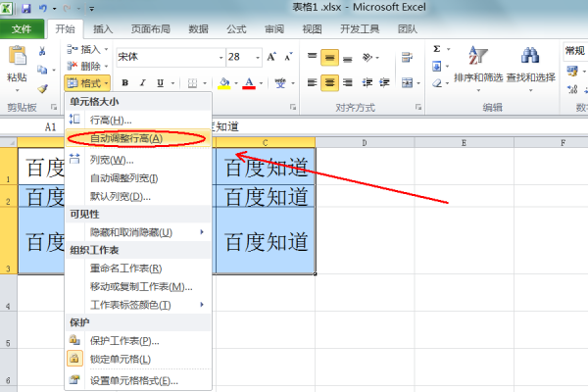This screenshot has width=588, height=392.
Task: Toggle Underline formatting
Action: pos(160,82)
